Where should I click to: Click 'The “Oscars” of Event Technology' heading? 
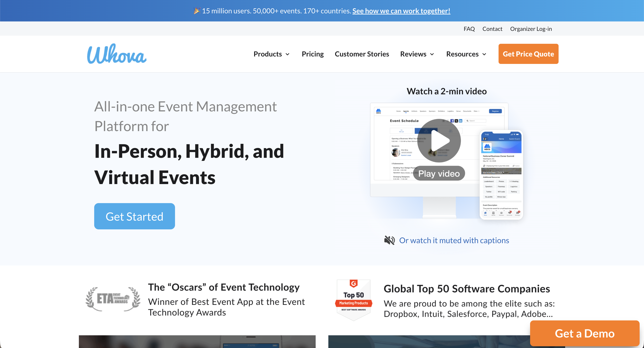[x=224, y=287]
